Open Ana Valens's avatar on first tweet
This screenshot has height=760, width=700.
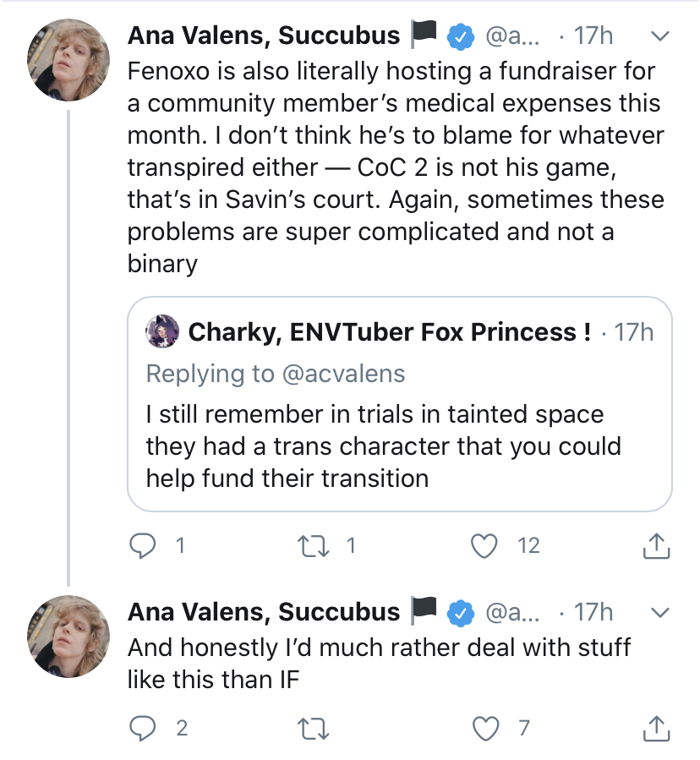69,58
